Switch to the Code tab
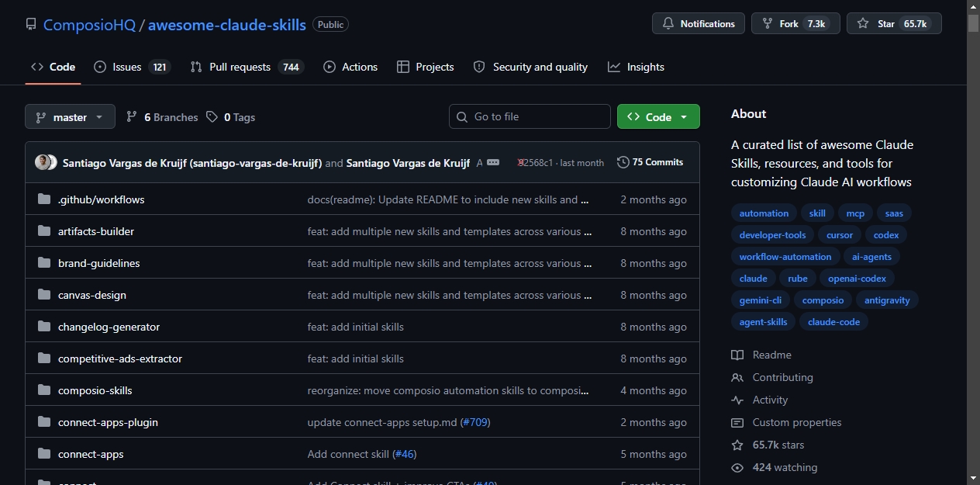Screen dimensions: 980x485 pos(53,67)
